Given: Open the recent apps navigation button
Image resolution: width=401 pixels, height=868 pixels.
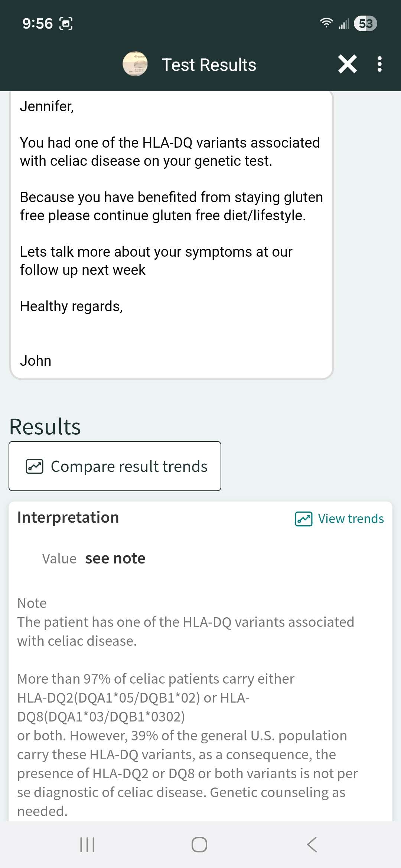Looking at the screenshot, I should 87,845.
